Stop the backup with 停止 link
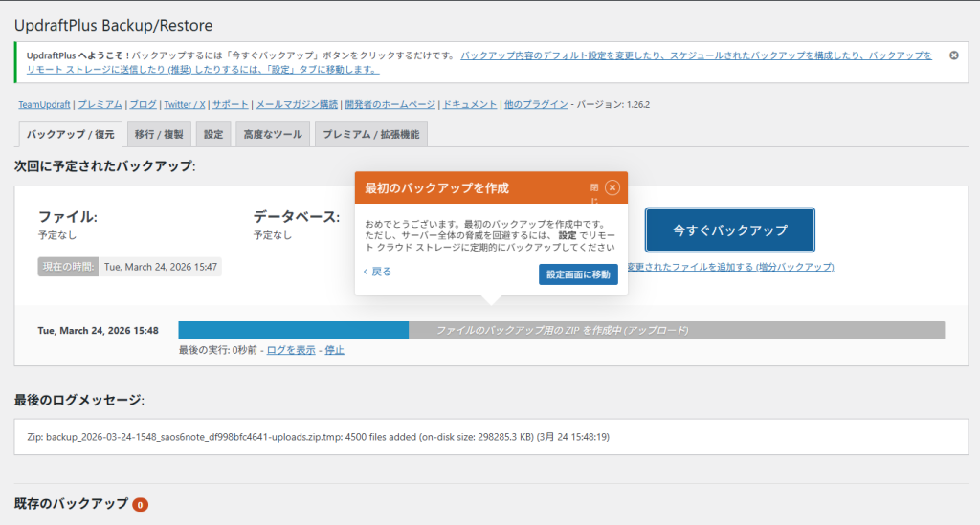980x525 pixels. pyautogui.click(x=334, y=350)
